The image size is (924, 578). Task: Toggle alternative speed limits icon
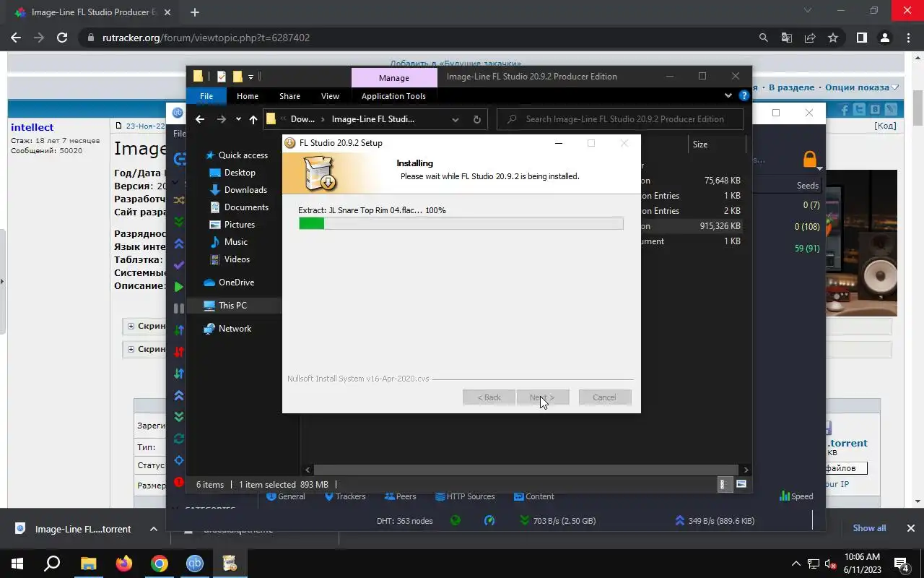pyautogui.click(x=489, y=521)
